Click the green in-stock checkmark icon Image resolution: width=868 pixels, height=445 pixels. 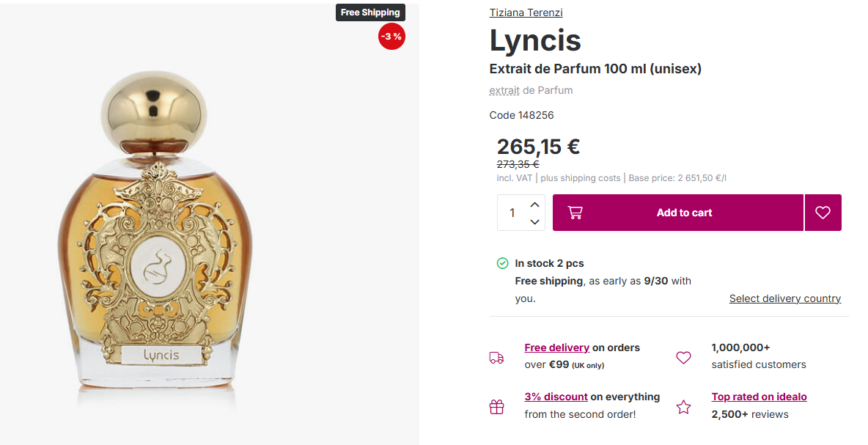tap(502, 263)
